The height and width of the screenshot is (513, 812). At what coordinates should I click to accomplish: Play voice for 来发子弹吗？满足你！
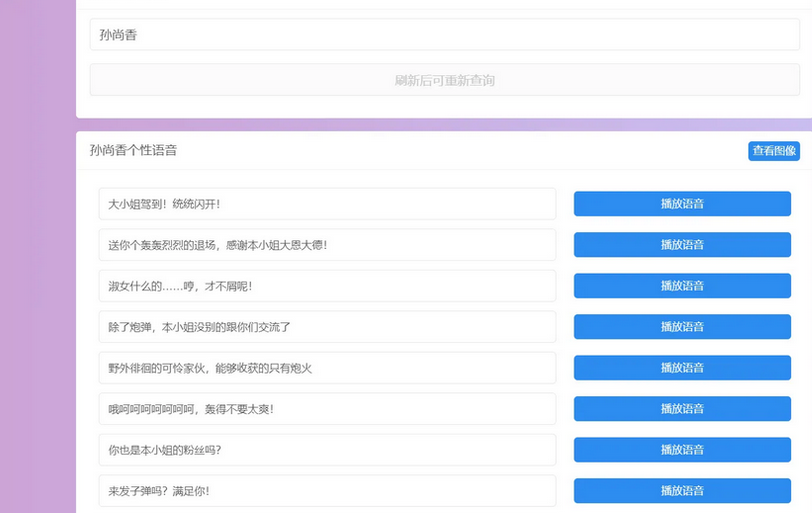click(x=682, y=490)
